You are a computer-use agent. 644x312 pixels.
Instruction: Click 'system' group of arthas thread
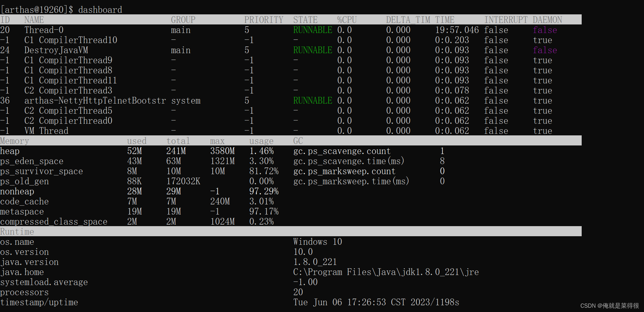186,101
